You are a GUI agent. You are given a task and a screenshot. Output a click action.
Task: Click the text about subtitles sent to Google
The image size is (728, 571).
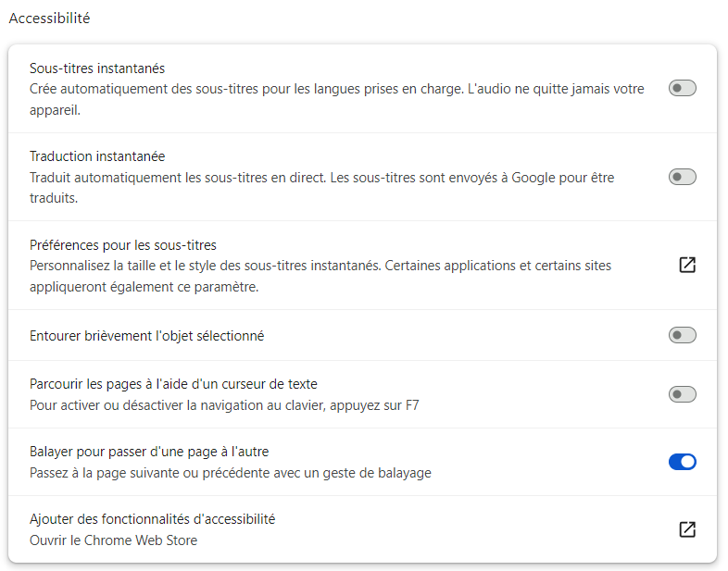coord(321,188)
